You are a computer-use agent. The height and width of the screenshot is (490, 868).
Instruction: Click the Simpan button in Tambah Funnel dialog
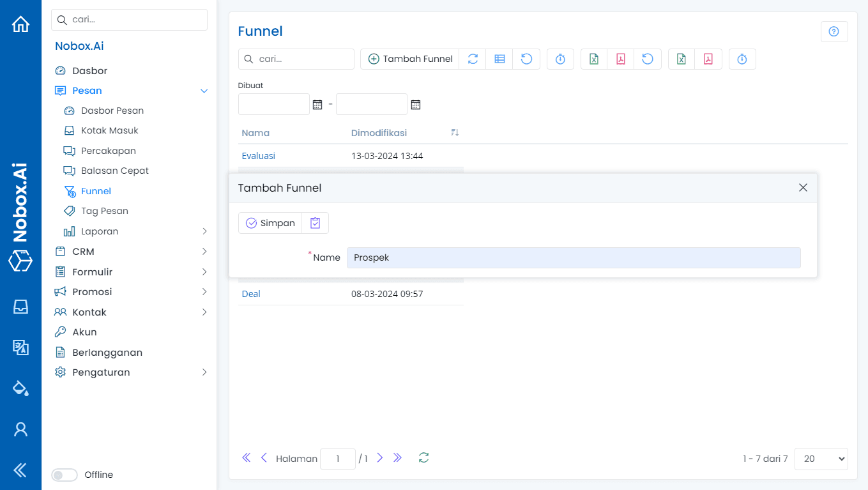tap(270, 222)
